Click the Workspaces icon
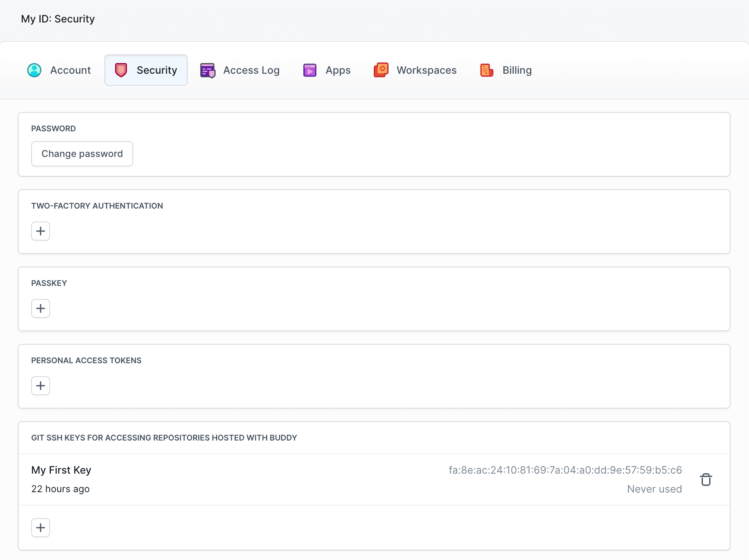Screen dimensions: 749x560 (x=381, y=70)
